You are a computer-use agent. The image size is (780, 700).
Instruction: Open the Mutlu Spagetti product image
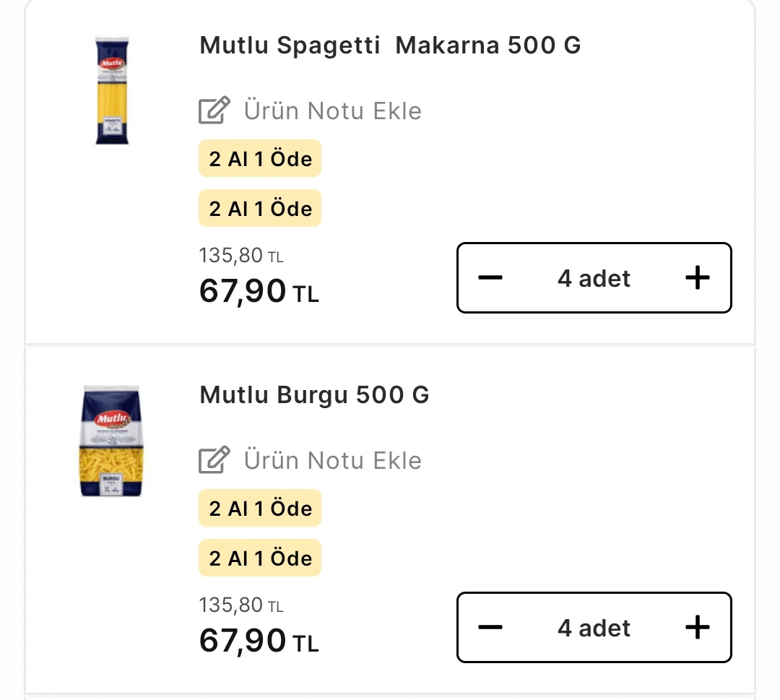point(112,90)
